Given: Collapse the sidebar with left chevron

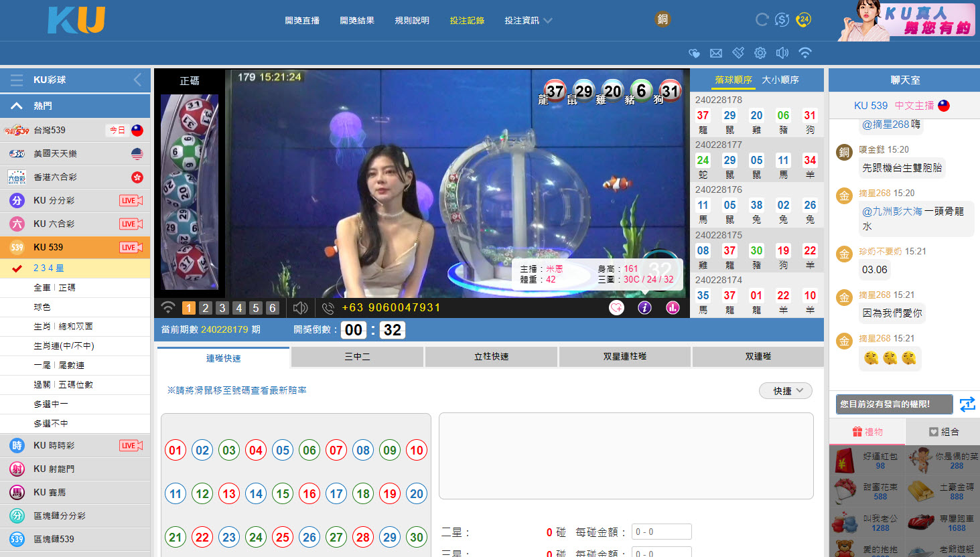Looking at the screenshot, I should coord(137,80).
